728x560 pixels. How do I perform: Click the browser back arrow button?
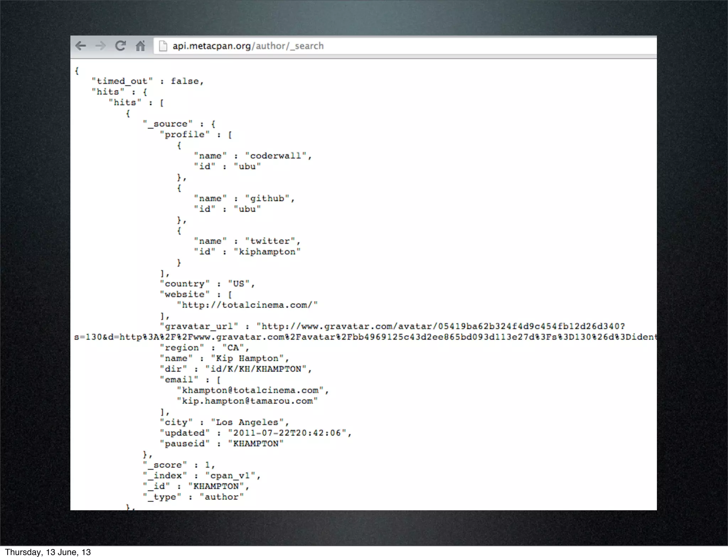(81, 46)
